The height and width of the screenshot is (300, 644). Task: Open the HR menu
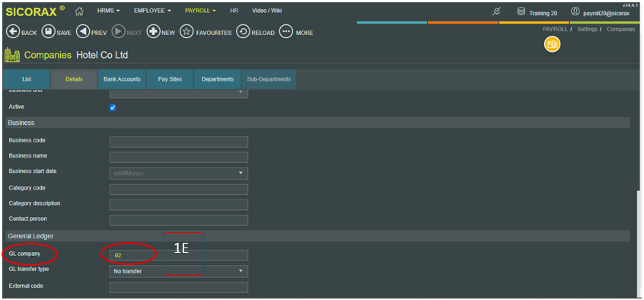pyautogui.click(x=234, y=11)
